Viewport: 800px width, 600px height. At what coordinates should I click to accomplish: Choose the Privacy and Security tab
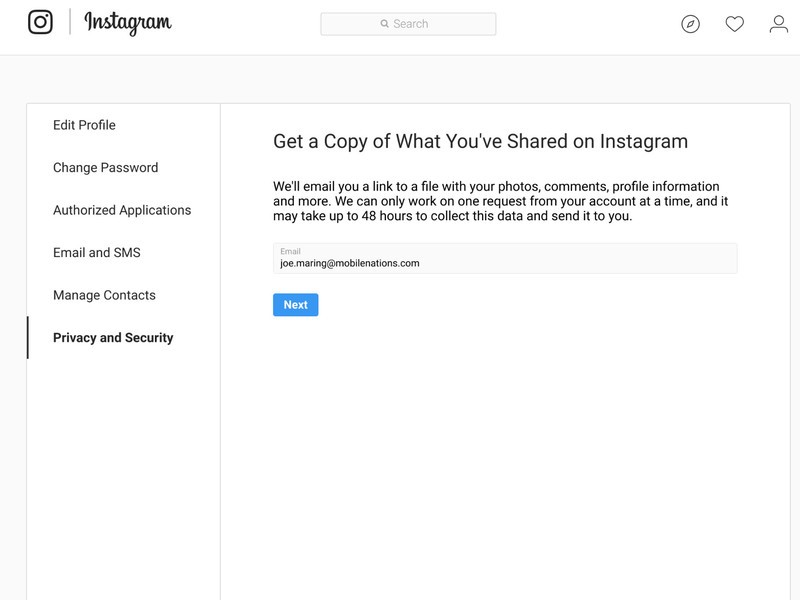[x=113, y=338]
